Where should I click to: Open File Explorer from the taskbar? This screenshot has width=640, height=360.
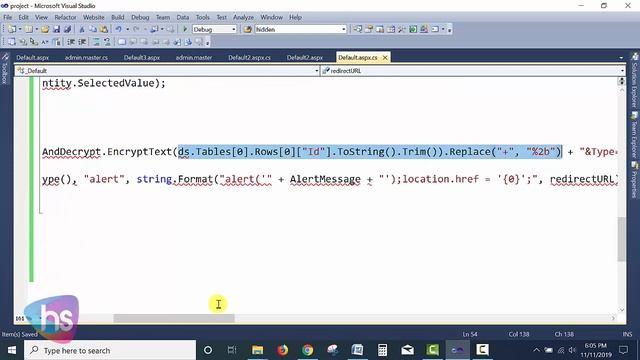click(x=258, y=350)
